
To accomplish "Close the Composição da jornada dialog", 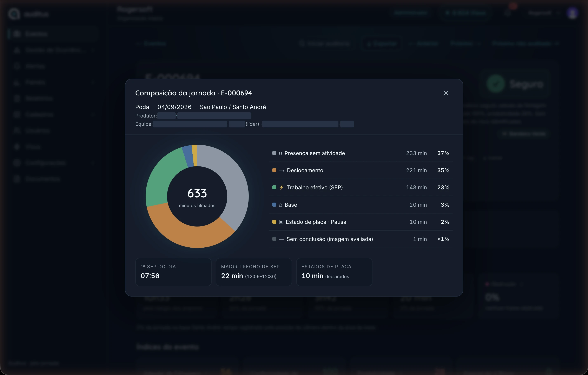I will (x=446, y=93).
